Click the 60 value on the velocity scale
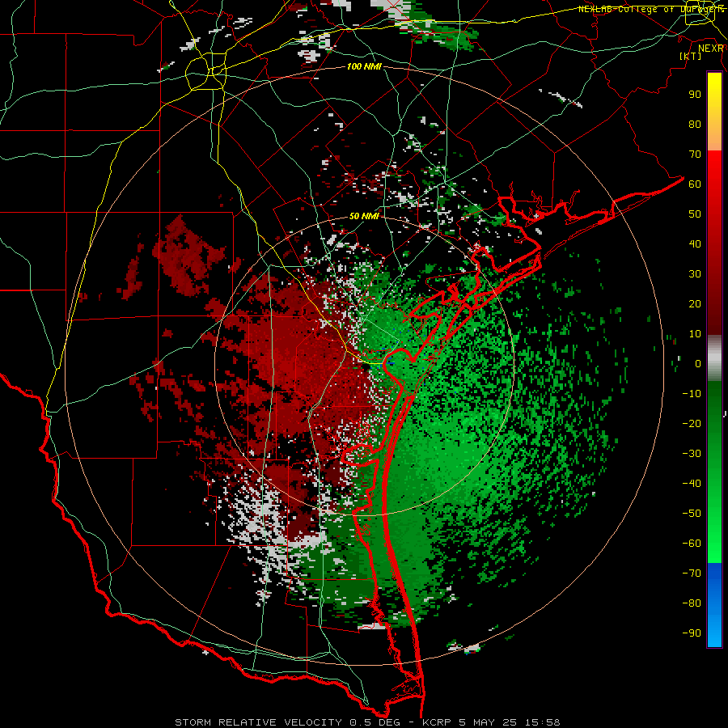The image size is (728, 728). (x=695, y=184)
